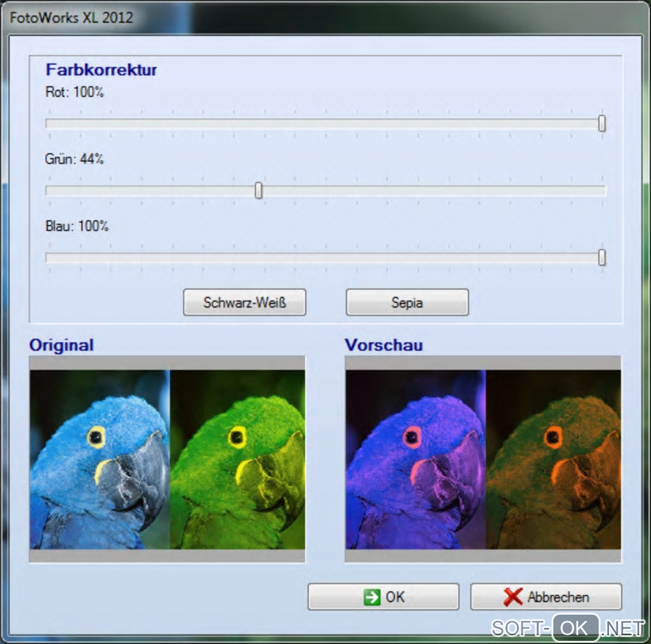
Task: Click the orange parrot in the Vorschau preview
Action: click(x=553, y=460)
